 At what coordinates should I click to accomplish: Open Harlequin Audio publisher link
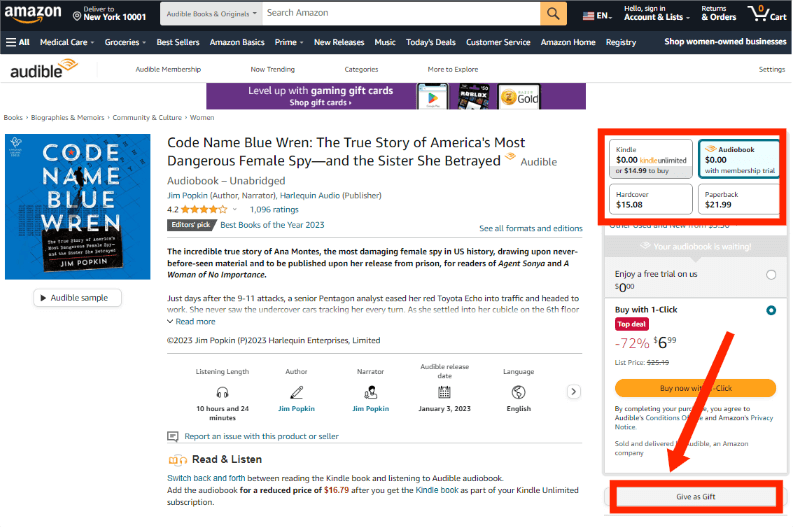coord(310,196)
